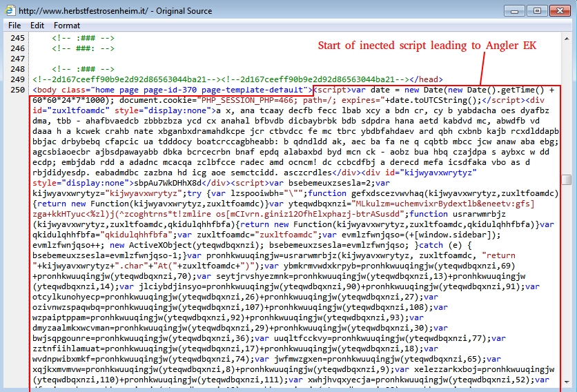This screenshot has width=577, height=392.
Task: Click the text "sbpAu7WkDHhX8d" inside the div
Action: point(168,183)
